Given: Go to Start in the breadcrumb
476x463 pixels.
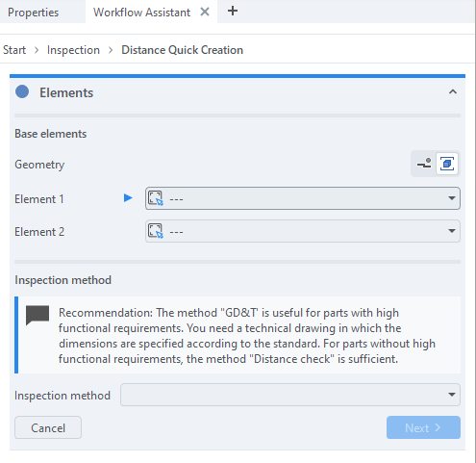Looking at the screenshot, I should coord(14,50).
